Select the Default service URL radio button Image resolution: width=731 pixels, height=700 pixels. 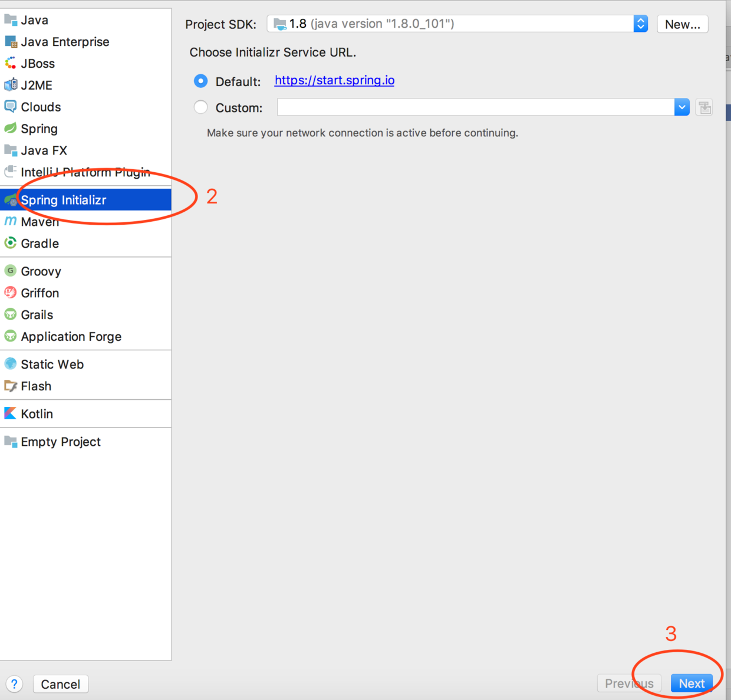[x=201, y=81]
